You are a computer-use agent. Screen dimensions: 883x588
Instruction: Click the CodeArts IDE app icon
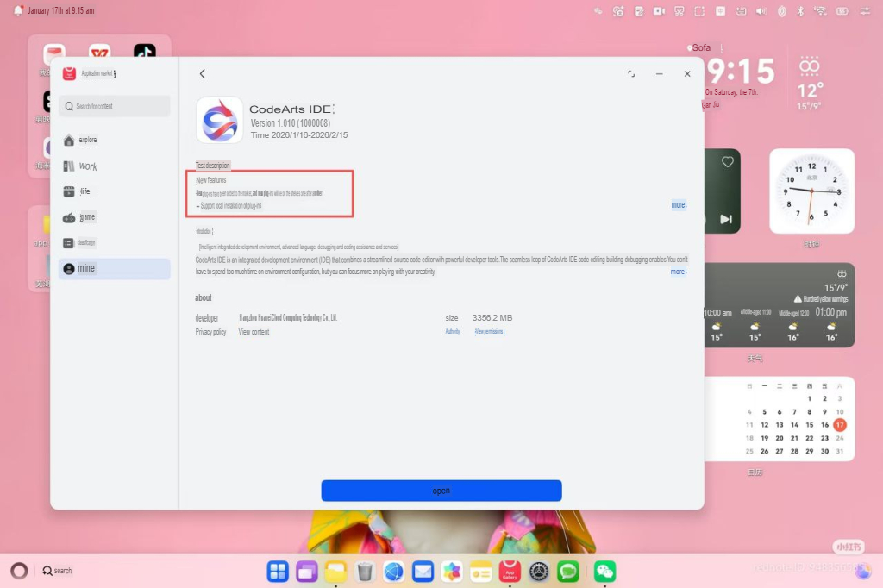220,120
